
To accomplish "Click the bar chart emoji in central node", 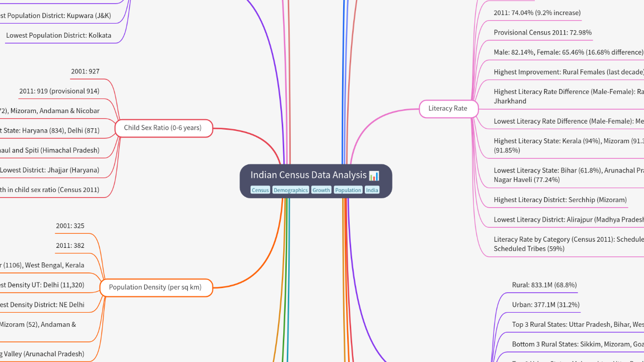I will [374, 175].
